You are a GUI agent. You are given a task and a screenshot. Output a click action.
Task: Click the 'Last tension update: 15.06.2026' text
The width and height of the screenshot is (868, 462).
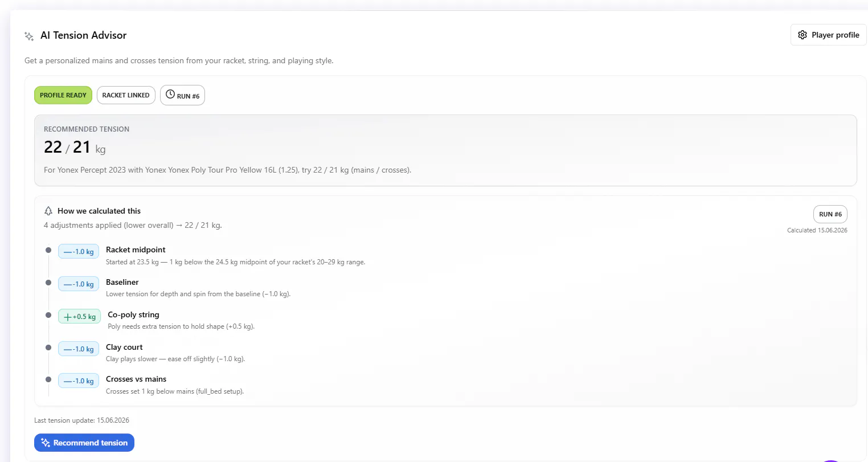pos(81,420)
